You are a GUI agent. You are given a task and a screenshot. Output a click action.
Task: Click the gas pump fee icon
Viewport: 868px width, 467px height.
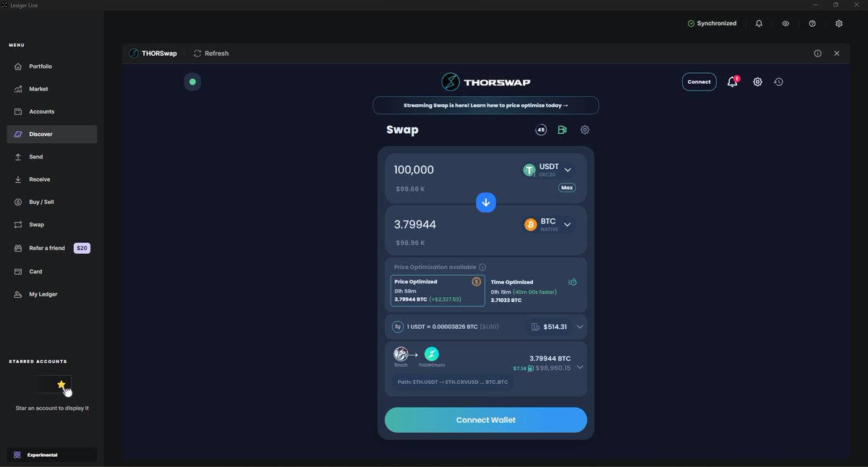(x=562, y=130)
